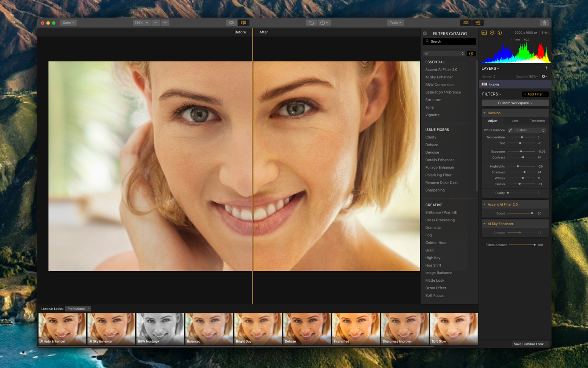Toggle the eye preview button
Screen dimensions: 588x368
pos(231,23)
